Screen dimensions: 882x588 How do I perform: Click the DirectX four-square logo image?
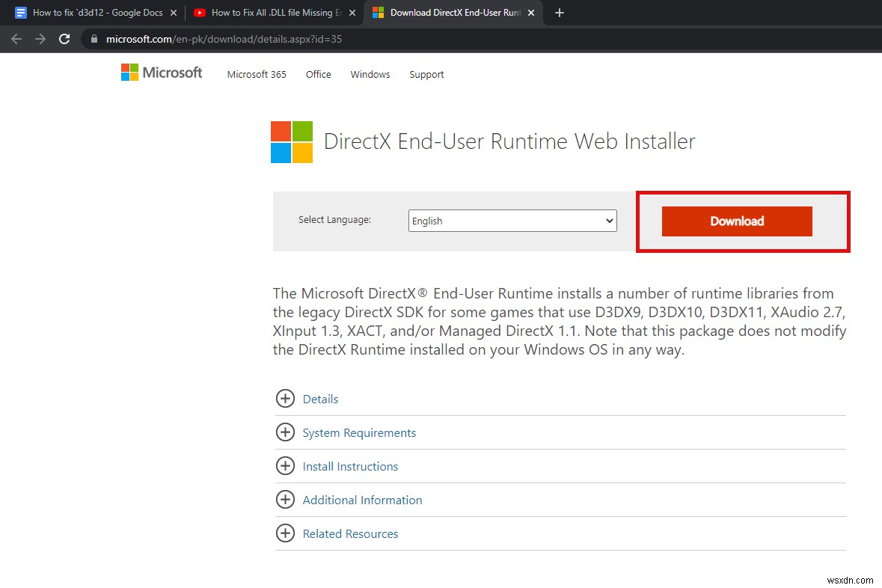[x=291, y=141]
